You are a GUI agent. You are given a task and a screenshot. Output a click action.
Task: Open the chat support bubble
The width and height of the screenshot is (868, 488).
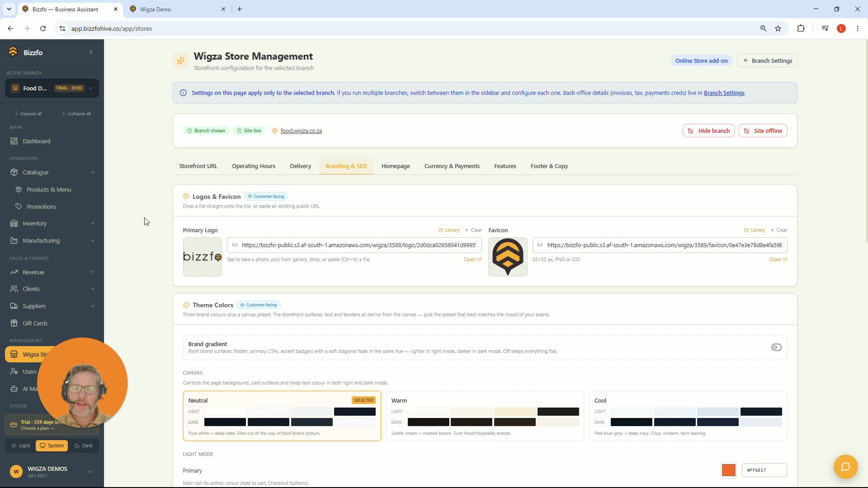tap(845, 466)
